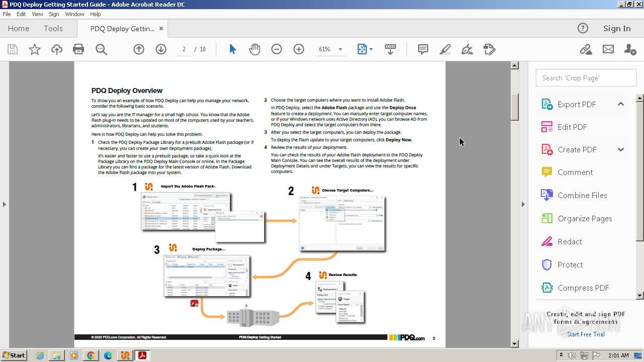Open the Organize Pages tool
Viewport: 644px width, 362px height.
(585, 218)
